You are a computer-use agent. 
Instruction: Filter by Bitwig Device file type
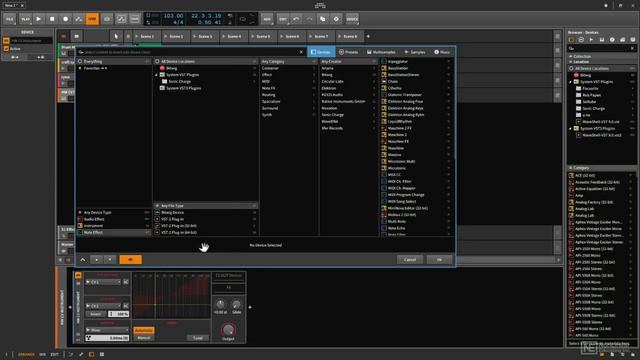205,212
